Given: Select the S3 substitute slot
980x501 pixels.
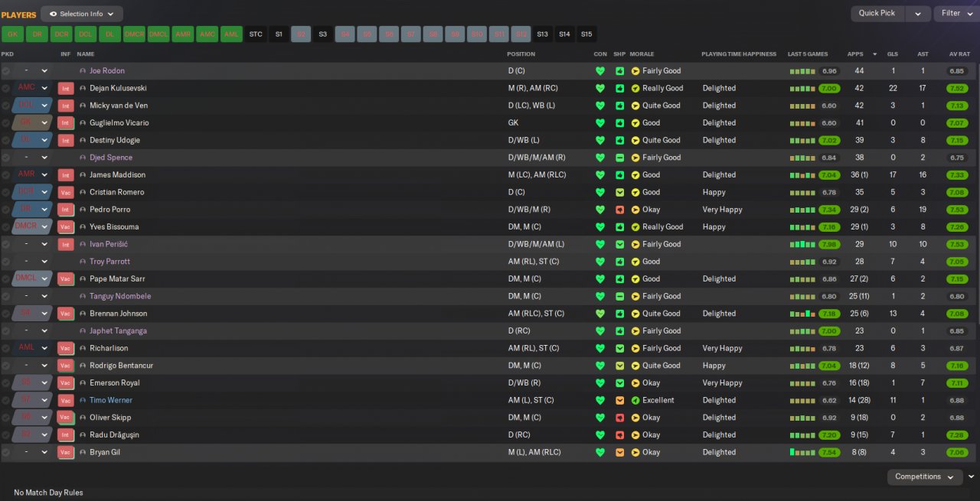Looking at the screenshot, I should pos(323,34).
